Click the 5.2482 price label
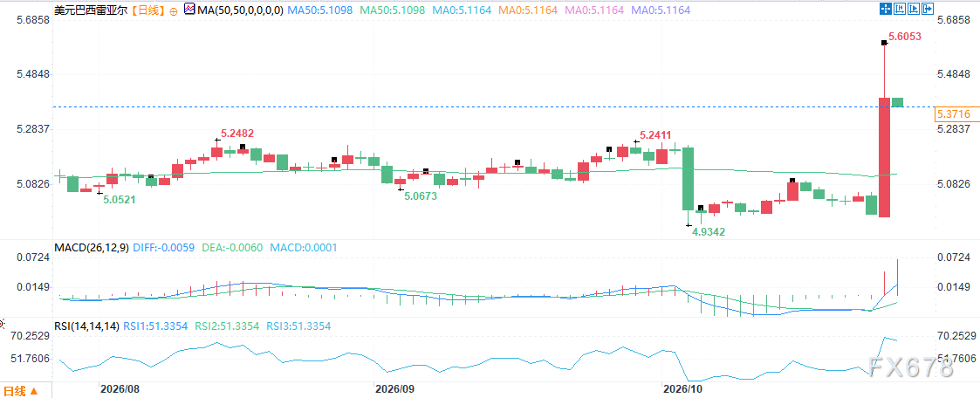Viewport: 980px width, 398px height. (x=237, y=133)
